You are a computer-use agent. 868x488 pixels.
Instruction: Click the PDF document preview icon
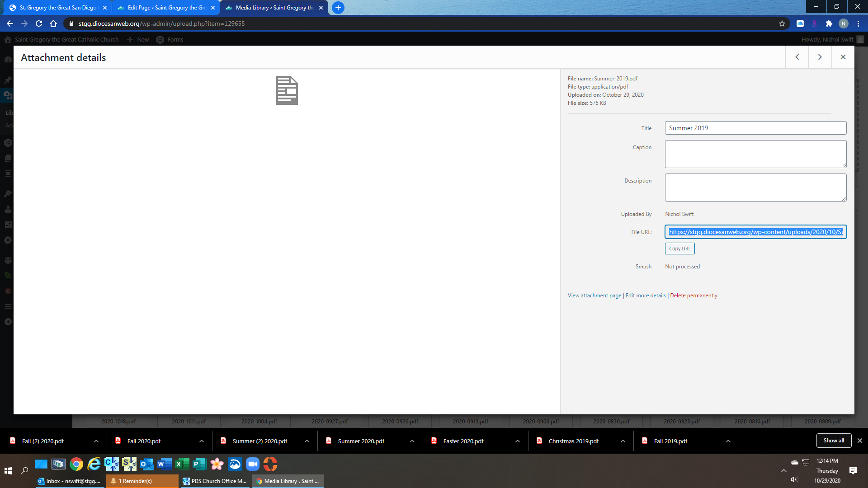pos(287,90)
